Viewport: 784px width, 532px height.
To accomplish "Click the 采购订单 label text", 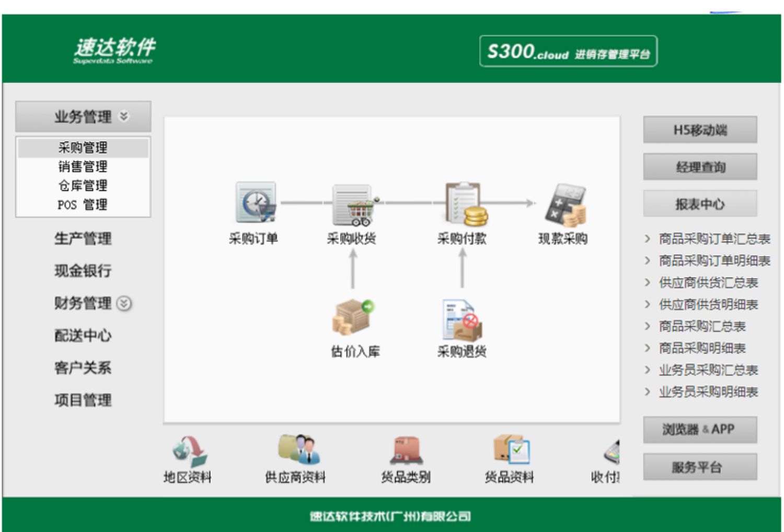I will click(x=253, y=239).
